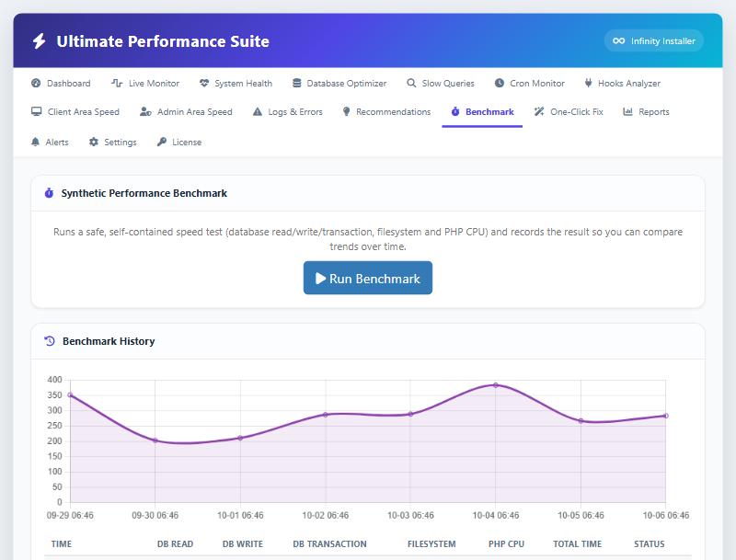Click the 10-03 06:46 chart data point
This screenshot has height=560, width=736.
pos(410,414)
